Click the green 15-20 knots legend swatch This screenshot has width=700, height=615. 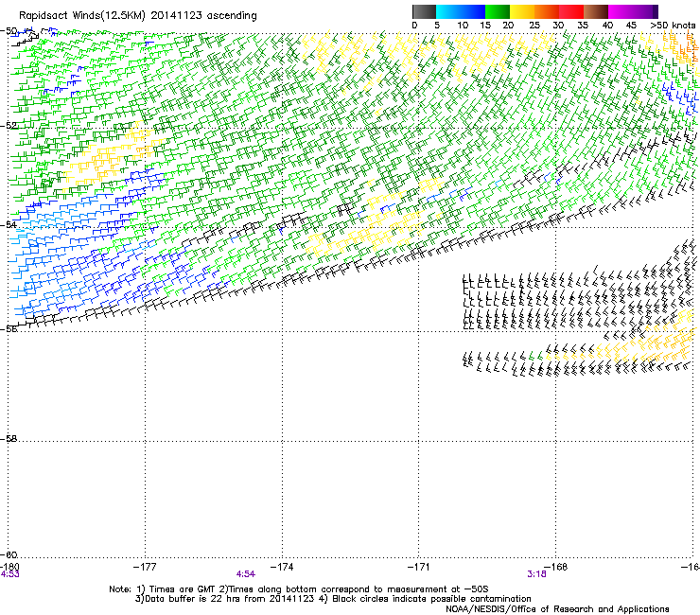coord(498,11)
